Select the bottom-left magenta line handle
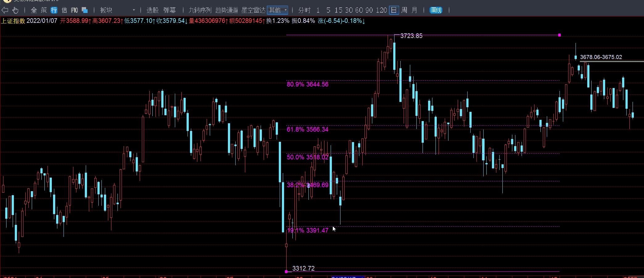Image resolution: width=644 pixels, height=278 pixels. (286, 272)
